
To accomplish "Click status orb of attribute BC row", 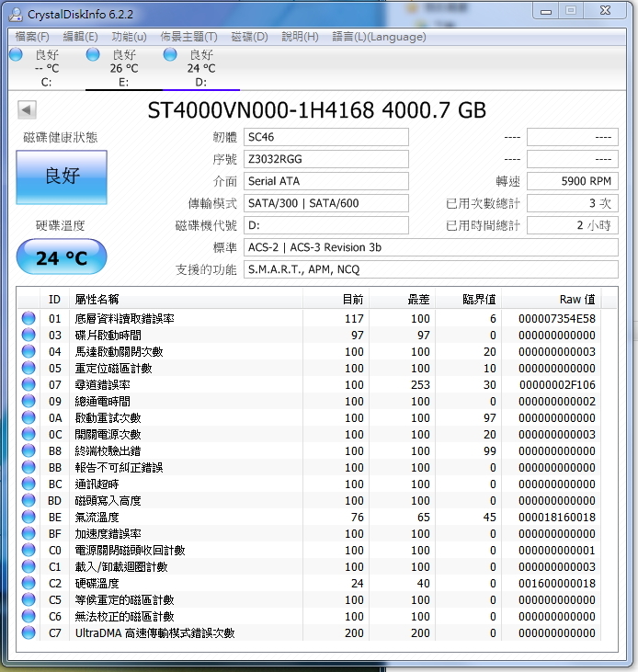I will click(x=28, y=484).
